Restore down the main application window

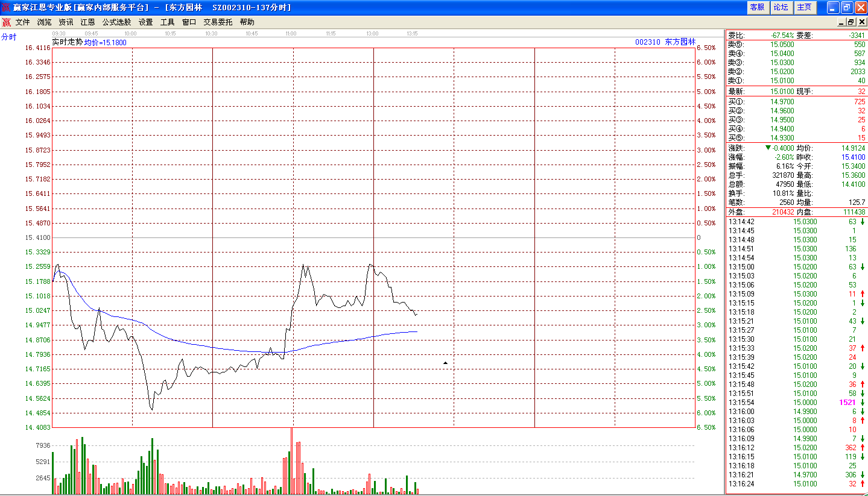(x=847, y=7)
